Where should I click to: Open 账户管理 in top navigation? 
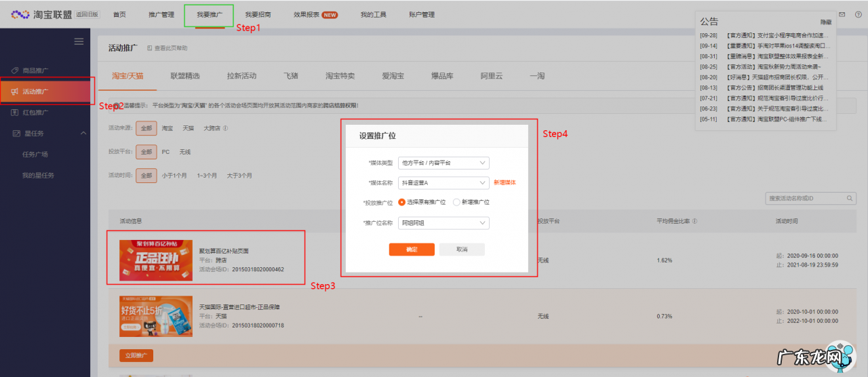pyautogui.click(x=422, y=14)
